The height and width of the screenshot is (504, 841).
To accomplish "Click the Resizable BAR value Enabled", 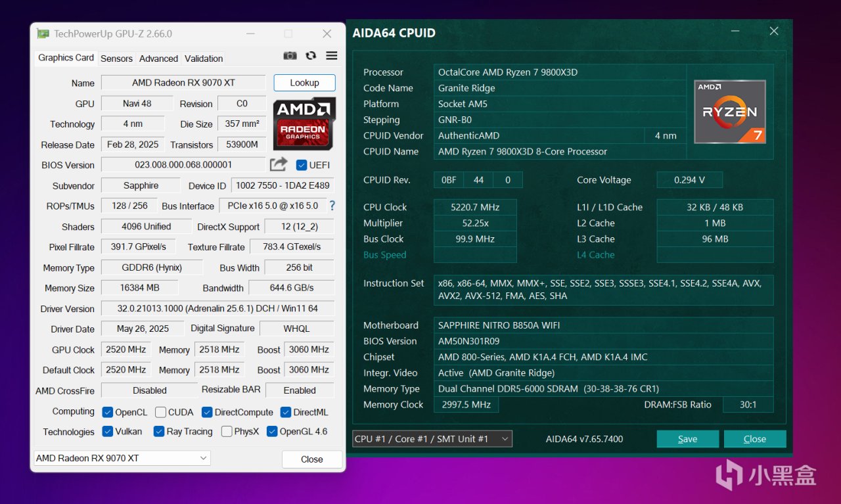I will pos(300,390).
